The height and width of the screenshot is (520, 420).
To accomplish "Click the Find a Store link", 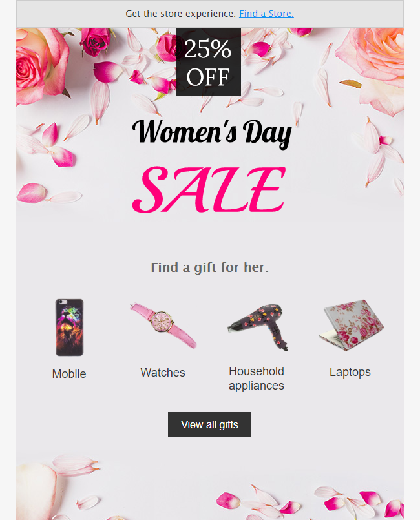I will point(266,14).
